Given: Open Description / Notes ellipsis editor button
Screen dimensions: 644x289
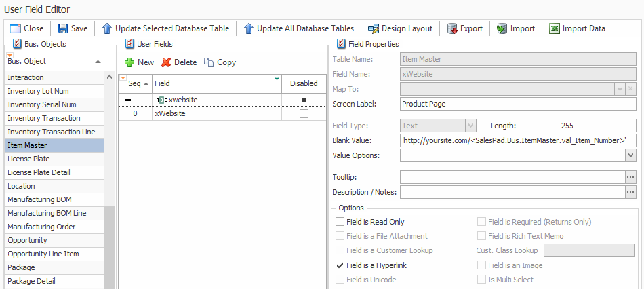Looking at the screenshot, I should coord(630,193).
